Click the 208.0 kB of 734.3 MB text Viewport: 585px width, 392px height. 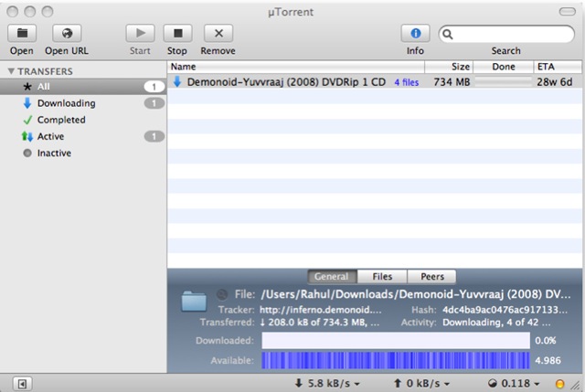pyautogui.click(x=319, y=322)
